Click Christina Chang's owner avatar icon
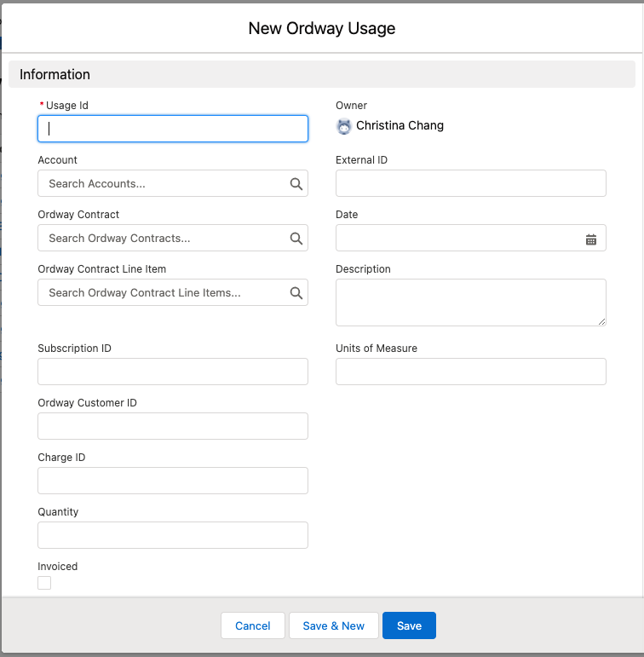 [x=344, y=126]
